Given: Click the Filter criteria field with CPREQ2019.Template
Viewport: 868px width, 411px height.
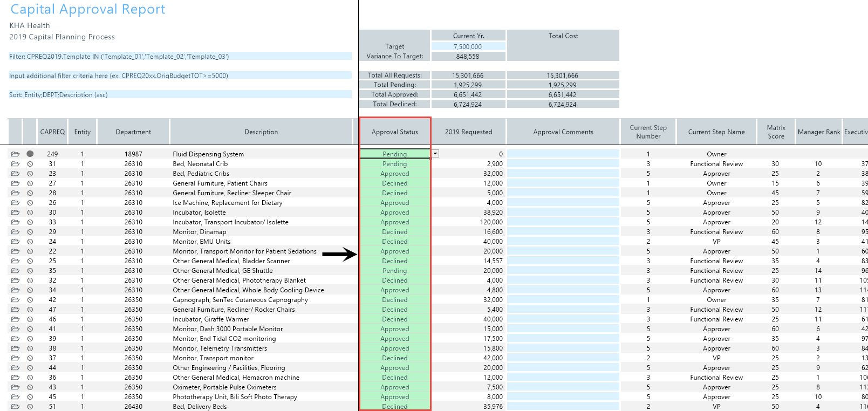Looking at the screenshot, I should coord(180,56).
